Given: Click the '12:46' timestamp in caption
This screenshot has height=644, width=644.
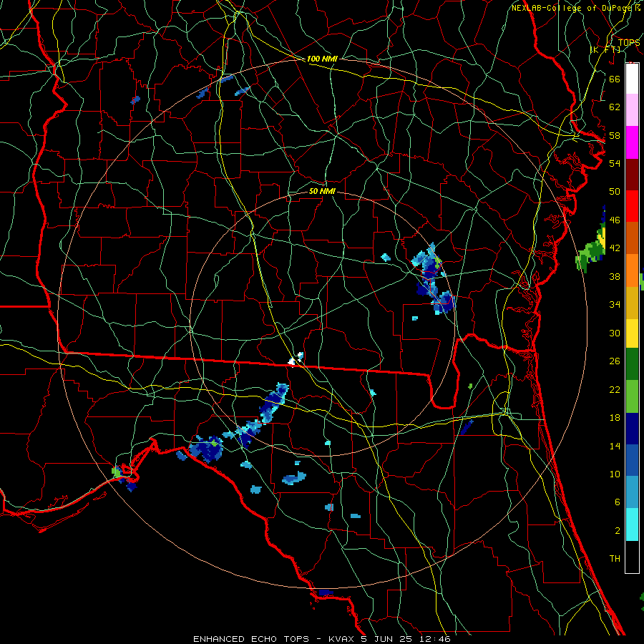Looking at the screenshot, I should point(434,639).
